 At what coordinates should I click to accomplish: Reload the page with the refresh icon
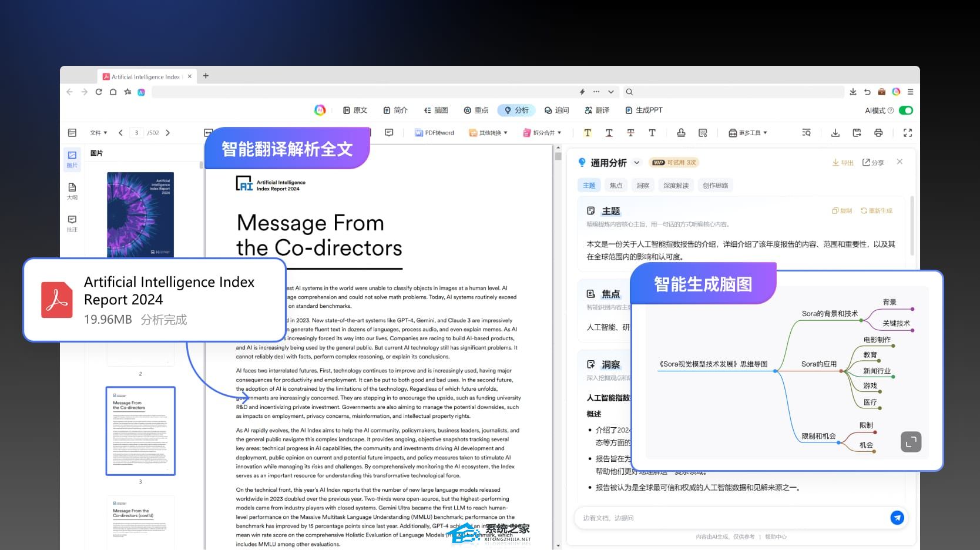pos(99,92)
